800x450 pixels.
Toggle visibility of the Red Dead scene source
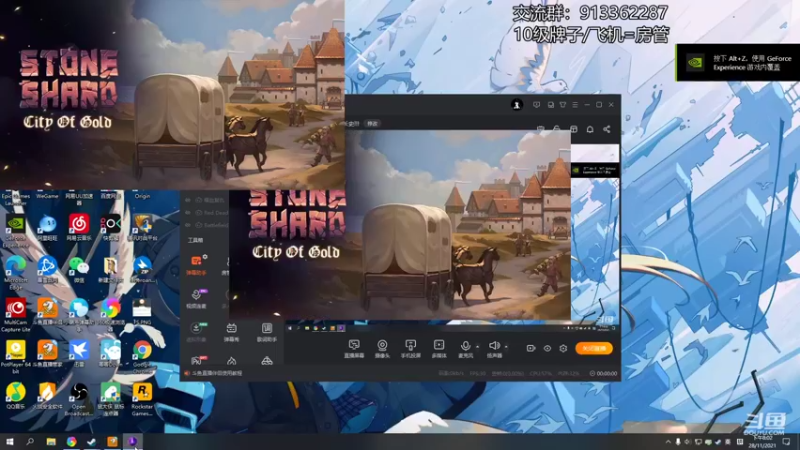point(188,213)
